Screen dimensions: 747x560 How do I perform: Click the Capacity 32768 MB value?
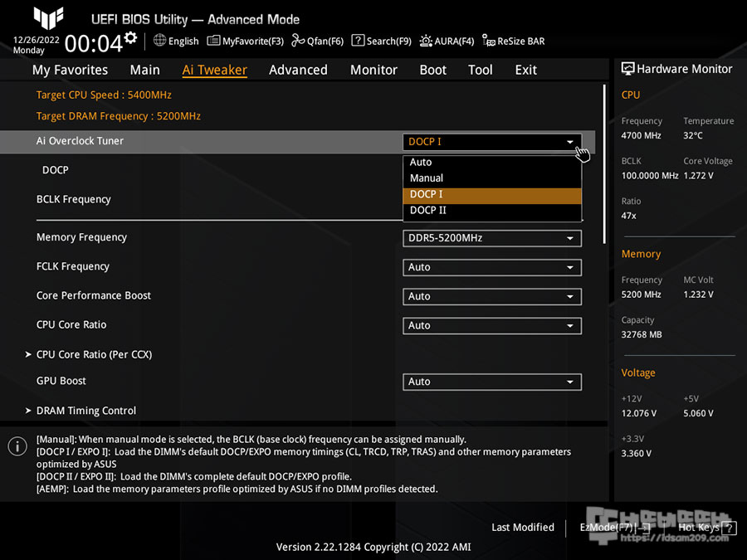click(x=642, y=335)
